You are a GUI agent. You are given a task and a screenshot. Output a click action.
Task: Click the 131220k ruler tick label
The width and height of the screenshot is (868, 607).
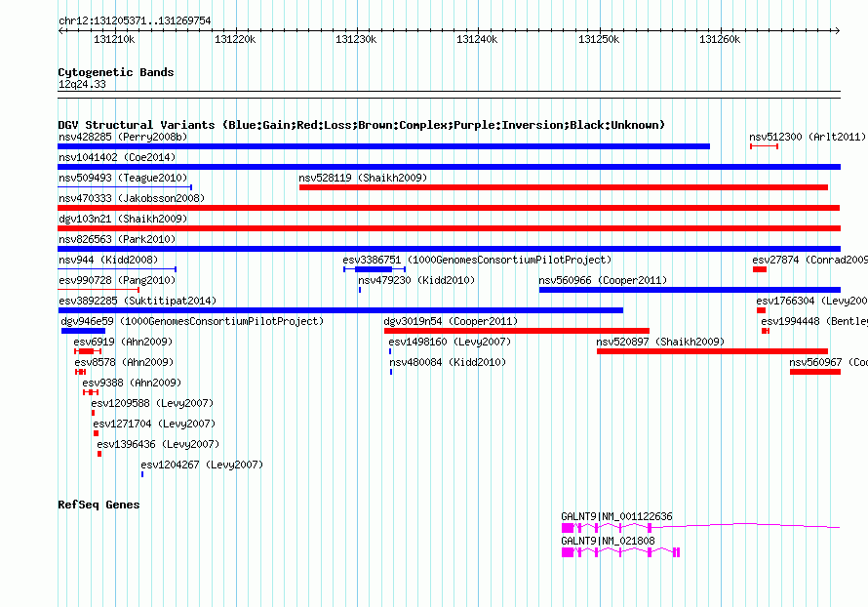click(235, 39)
